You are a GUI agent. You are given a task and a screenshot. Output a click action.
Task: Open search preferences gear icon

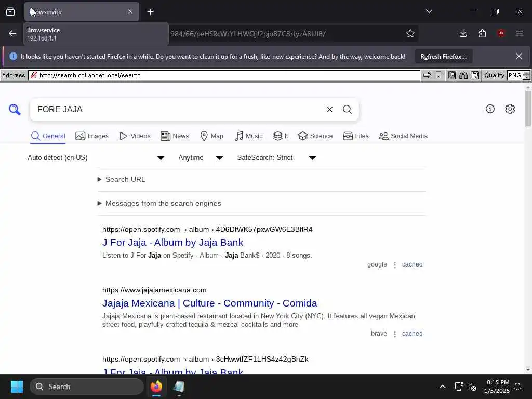(x=510, y=109)
